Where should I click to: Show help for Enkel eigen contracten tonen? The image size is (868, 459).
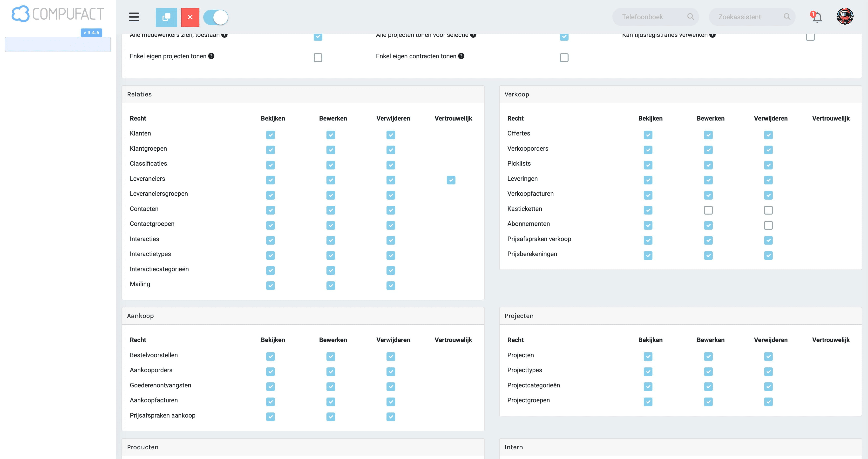click(461, 56)
